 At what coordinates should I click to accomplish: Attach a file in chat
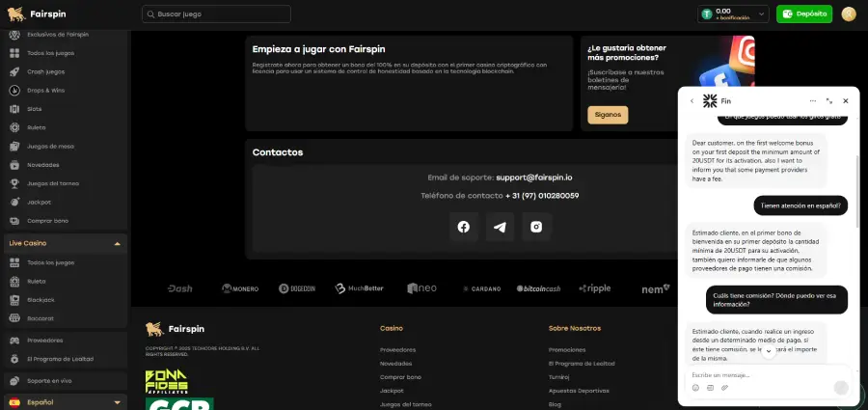click(x=724, y=388)
